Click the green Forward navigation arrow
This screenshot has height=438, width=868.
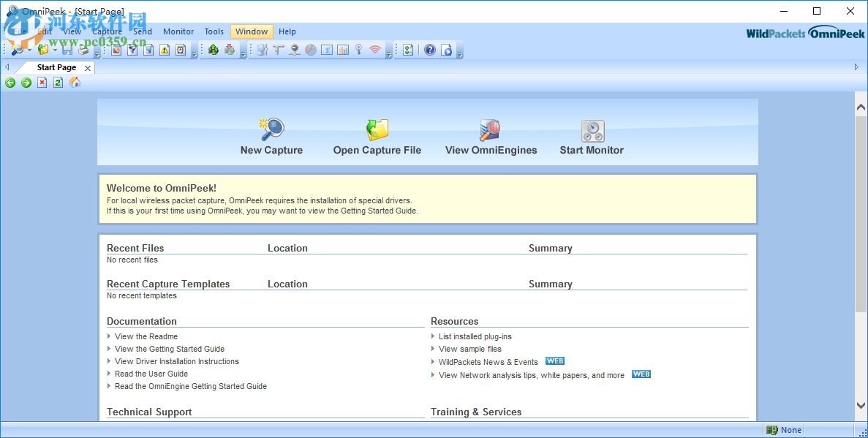pyautogui.click(x=26, y=83)
